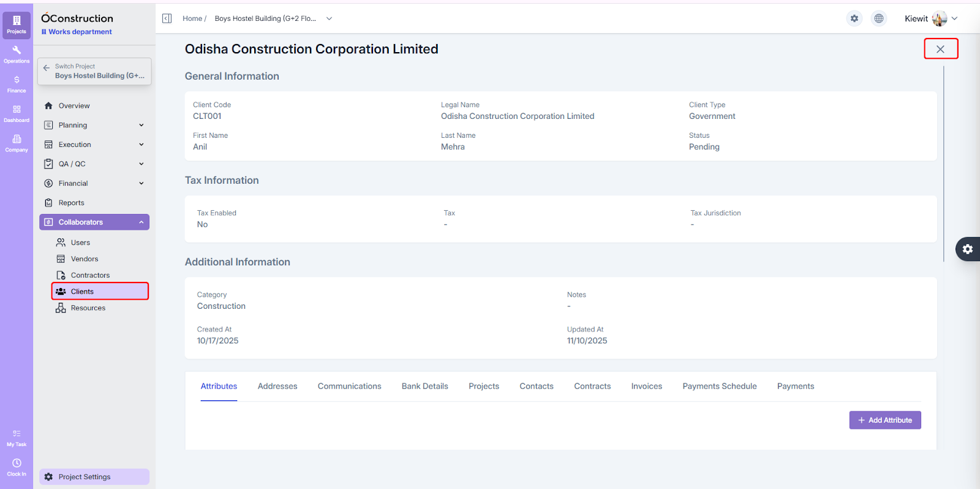
Task: Click the vertical scrollbar of details panel
Action: click(x=944, y=163)
